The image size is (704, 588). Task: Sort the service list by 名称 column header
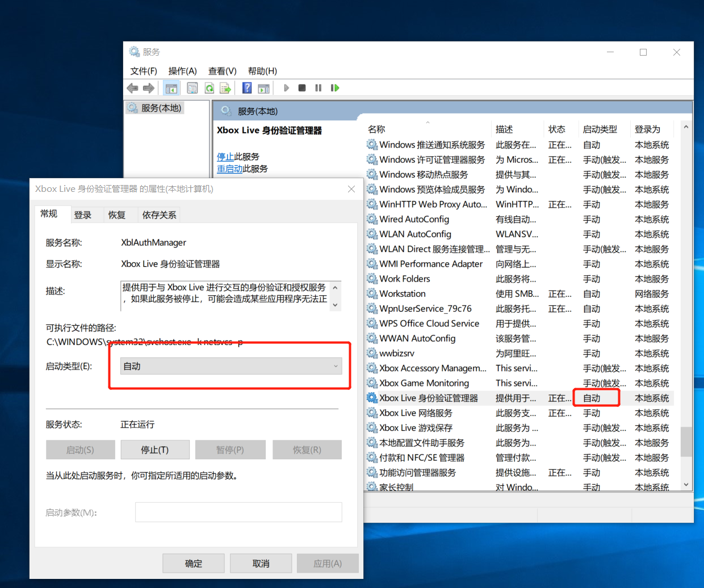[x=376, y=129]
